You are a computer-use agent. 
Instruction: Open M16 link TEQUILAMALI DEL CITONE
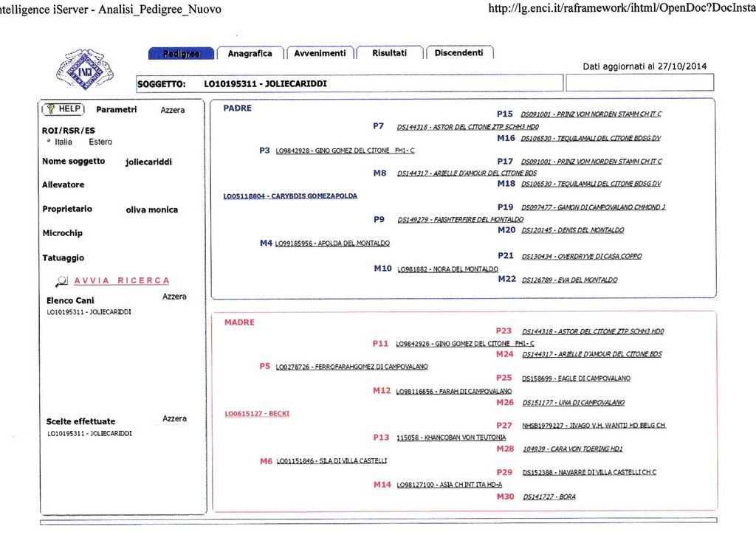click(591, 138)
